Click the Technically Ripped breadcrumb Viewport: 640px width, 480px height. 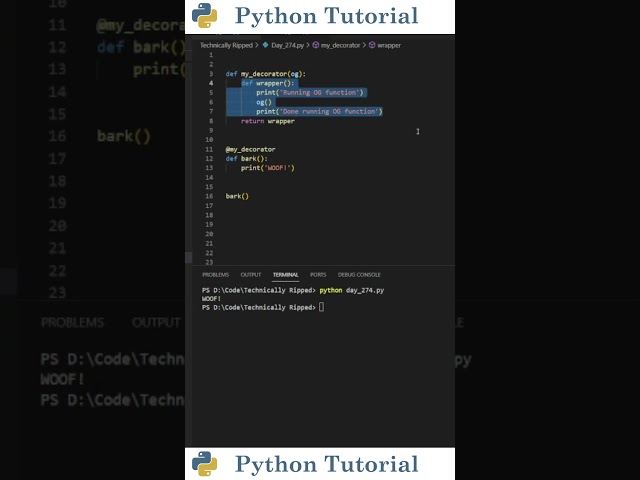coord(226,45)
